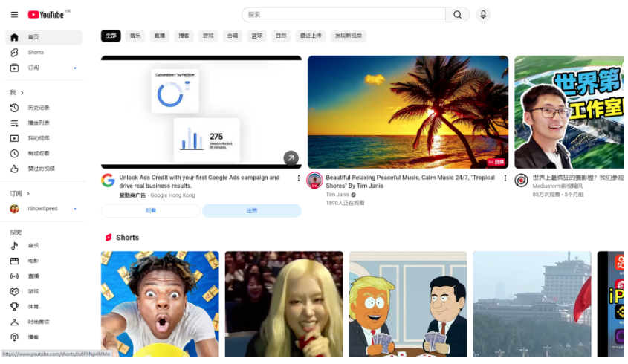The image size is (628, 364).
Task: Open the Mediastorm channel avatar
Action: (x=521, y=181)
